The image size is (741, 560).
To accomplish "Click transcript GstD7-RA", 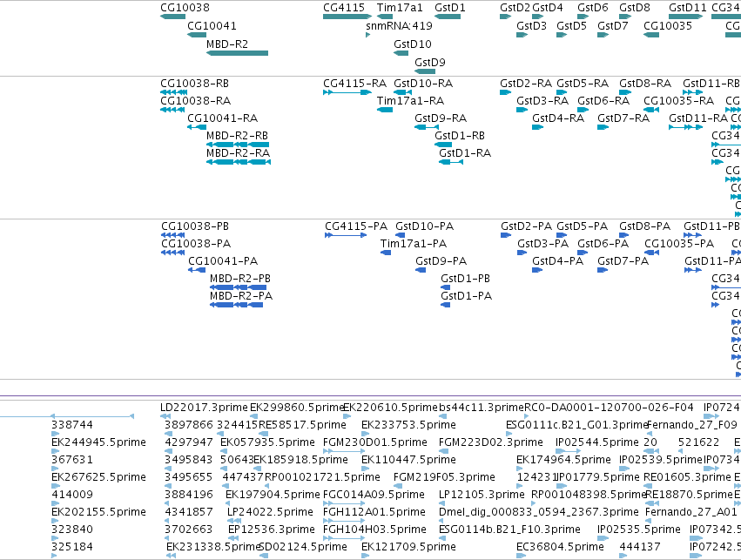I will [x=623, y=118].
